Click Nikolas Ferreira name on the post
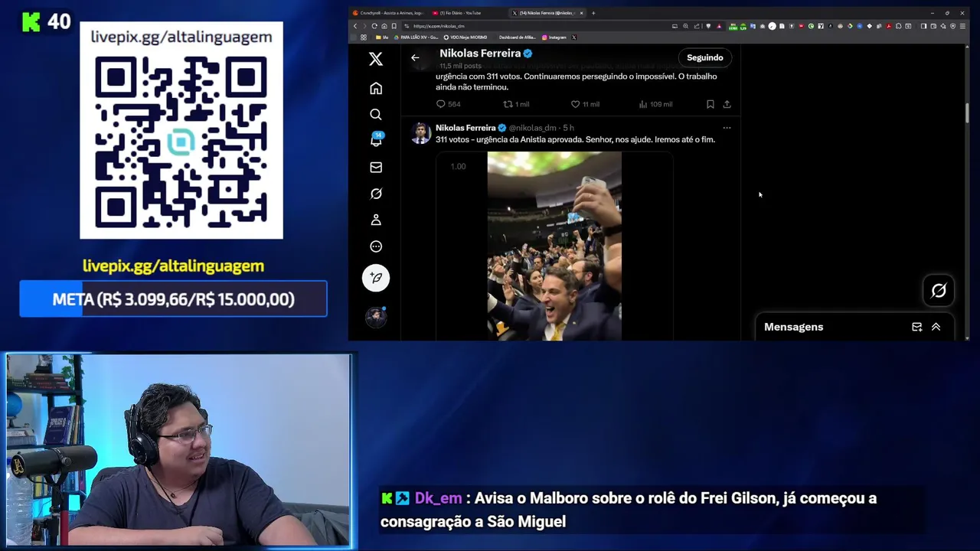Viewport: 980px width, 551px height. [465, 128]
